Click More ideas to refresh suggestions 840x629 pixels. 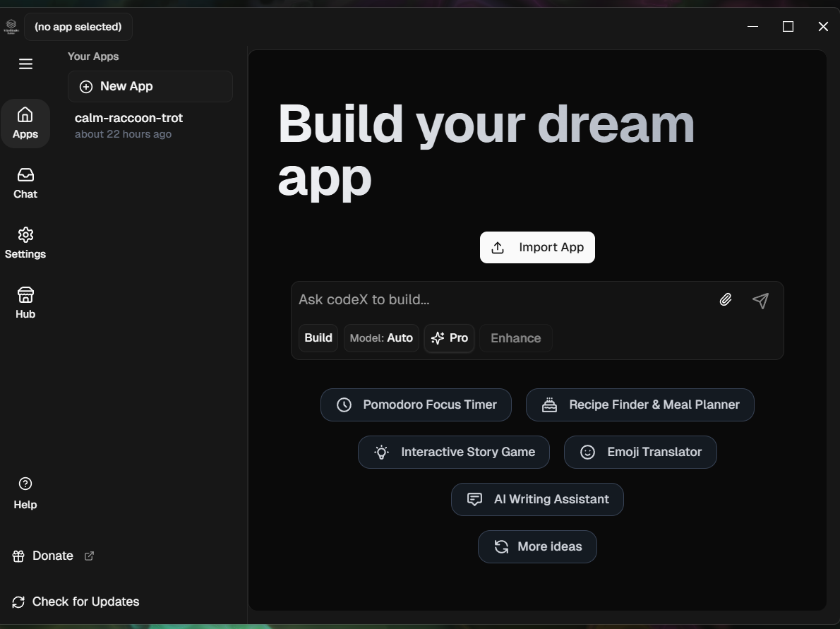[537, 546]
